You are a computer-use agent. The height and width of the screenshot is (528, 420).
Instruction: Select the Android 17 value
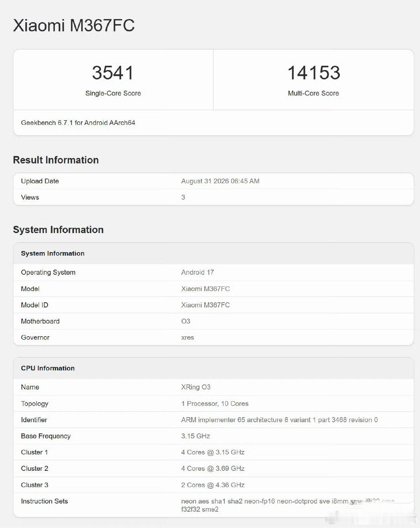click(198, 272)
